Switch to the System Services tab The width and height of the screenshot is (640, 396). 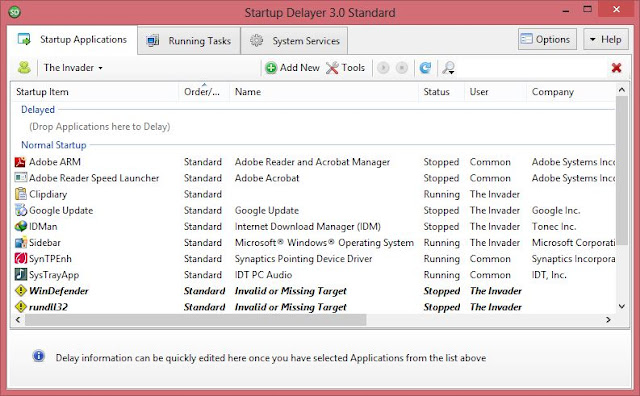click(294, 41)
